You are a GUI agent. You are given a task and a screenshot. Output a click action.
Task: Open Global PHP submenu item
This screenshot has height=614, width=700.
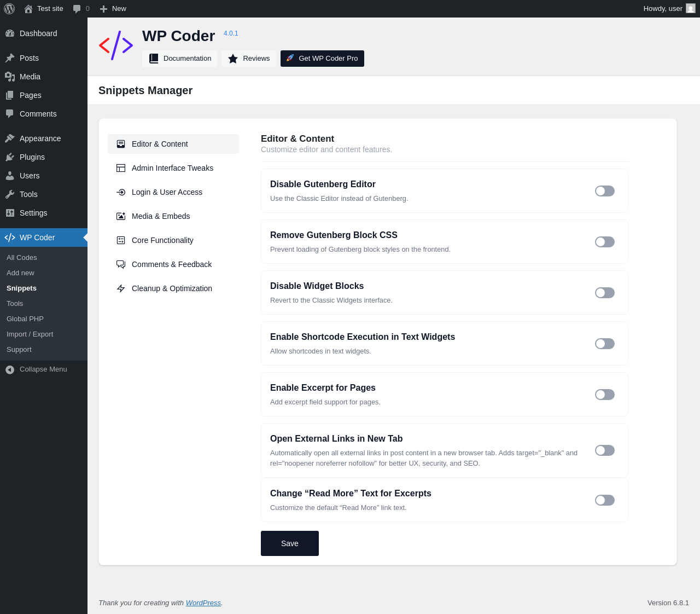(44, 319)
